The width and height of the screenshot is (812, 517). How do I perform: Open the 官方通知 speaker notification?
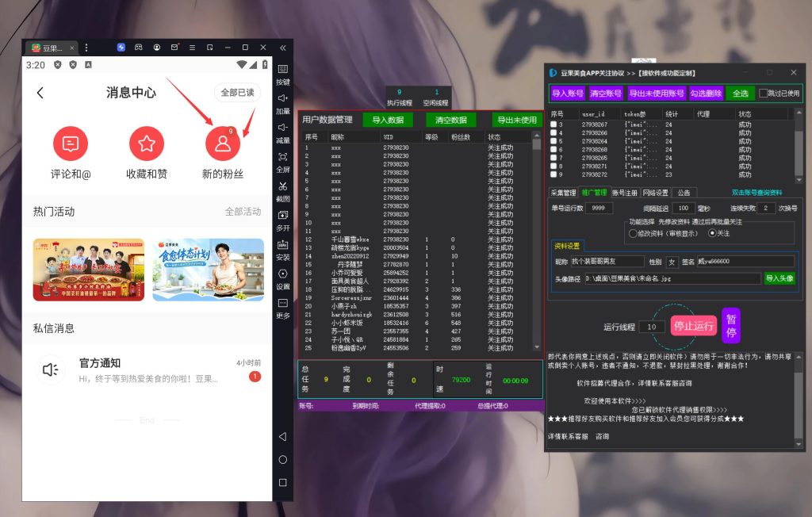point(51,370)
